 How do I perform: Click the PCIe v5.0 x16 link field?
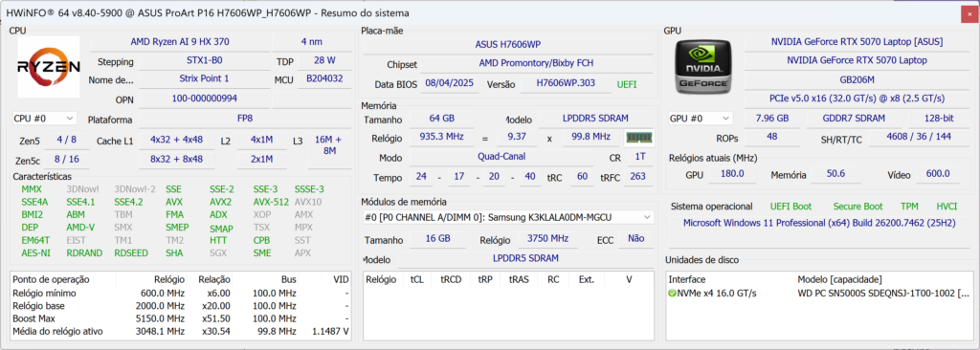tap(857, 98)
